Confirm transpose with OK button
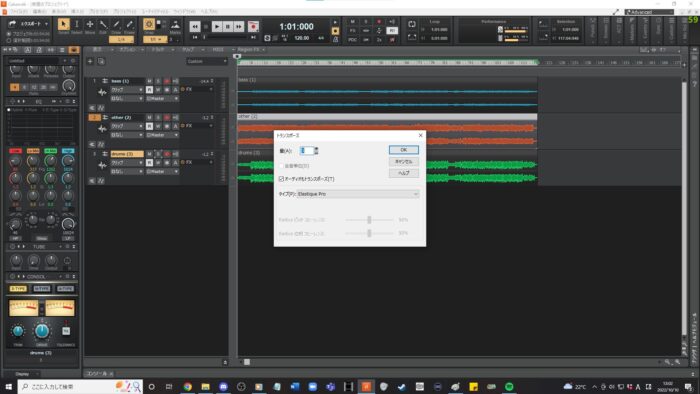 pos(404,150)
